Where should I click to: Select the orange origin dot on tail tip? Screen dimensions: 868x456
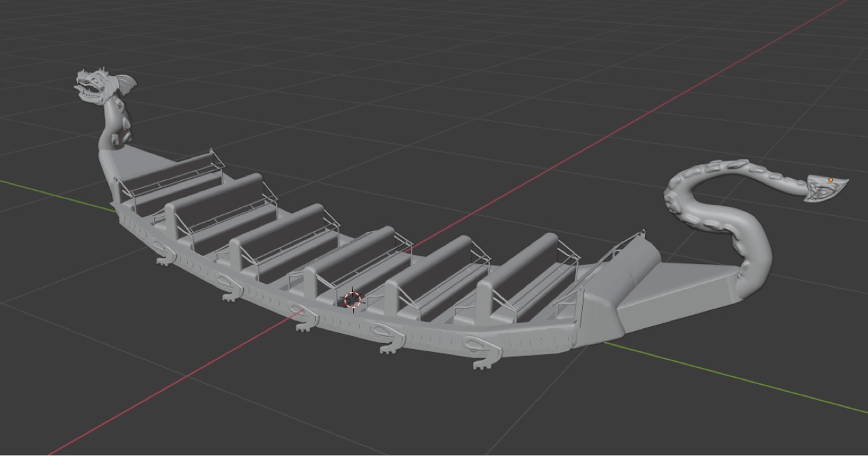830,180
